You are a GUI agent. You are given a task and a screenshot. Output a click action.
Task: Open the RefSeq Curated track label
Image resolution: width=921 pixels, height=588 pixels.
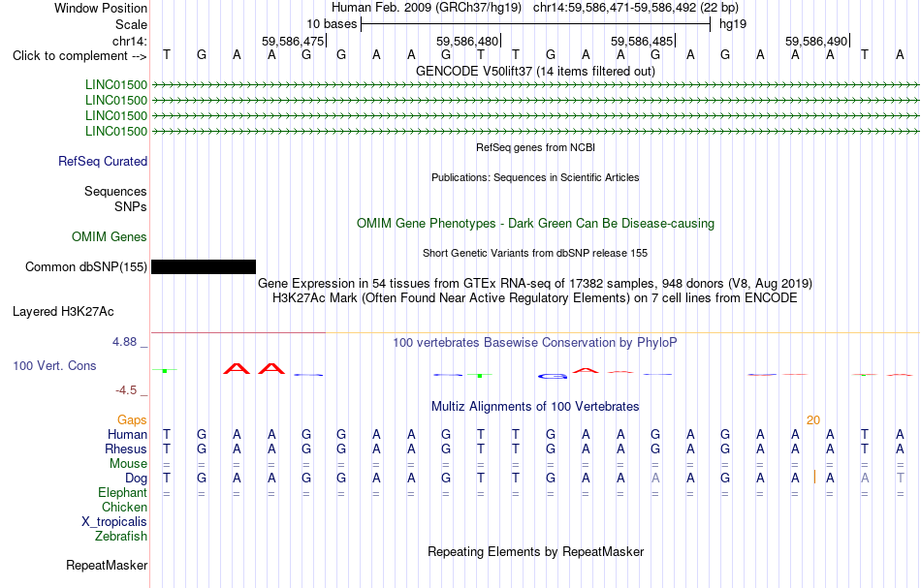(x=103, y=162)
